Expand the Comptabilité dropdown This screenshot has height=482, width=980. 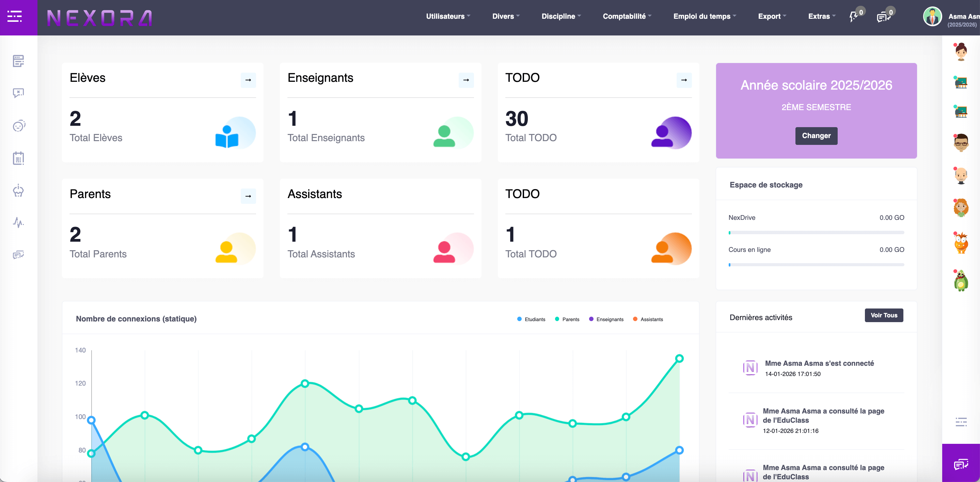pos(627,16)
